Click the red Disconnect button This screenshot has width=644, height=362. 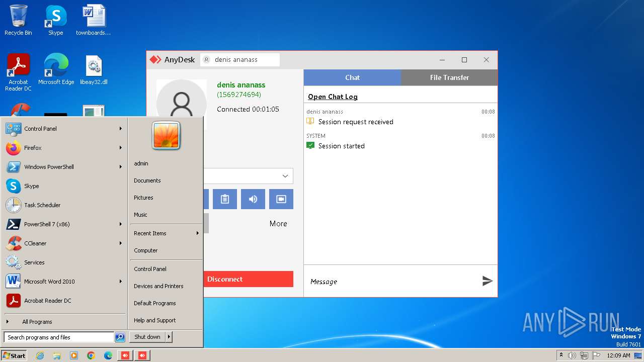pos(249,279)
